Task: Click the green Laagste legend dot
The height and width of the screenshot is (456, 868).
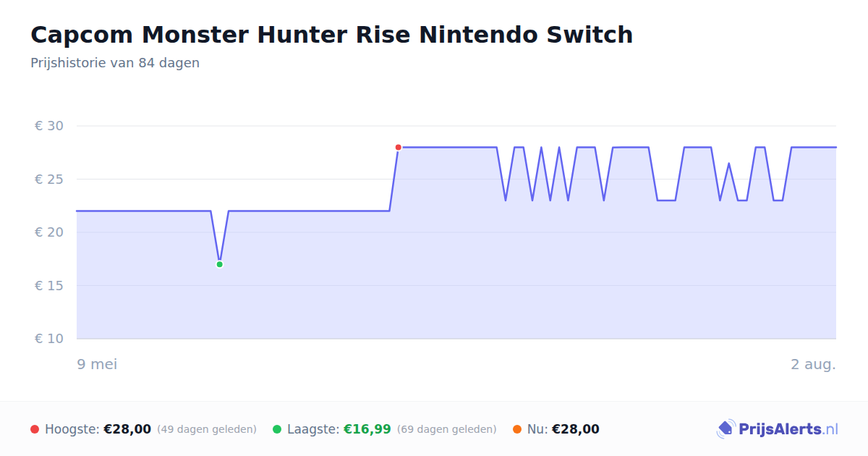Action: point(277,429)
